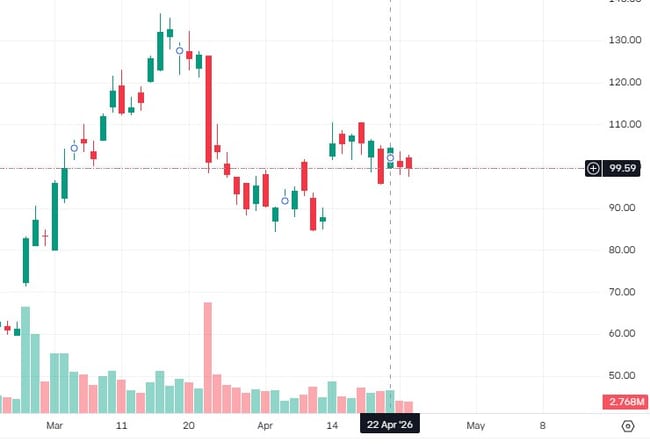Click the 99.59 current price label
650x444 pixels.
624,168
